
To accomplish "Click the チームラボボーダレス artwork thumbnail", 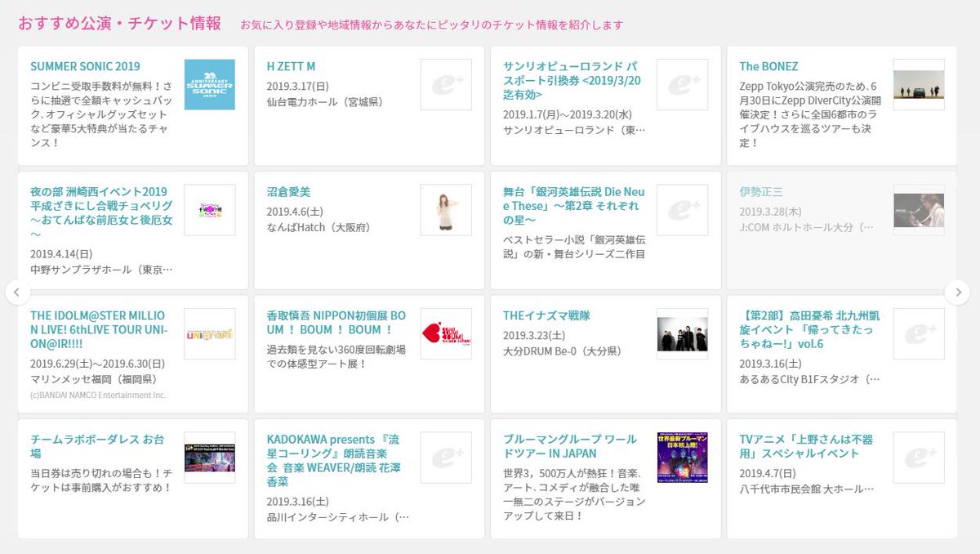I will point(209,458).
